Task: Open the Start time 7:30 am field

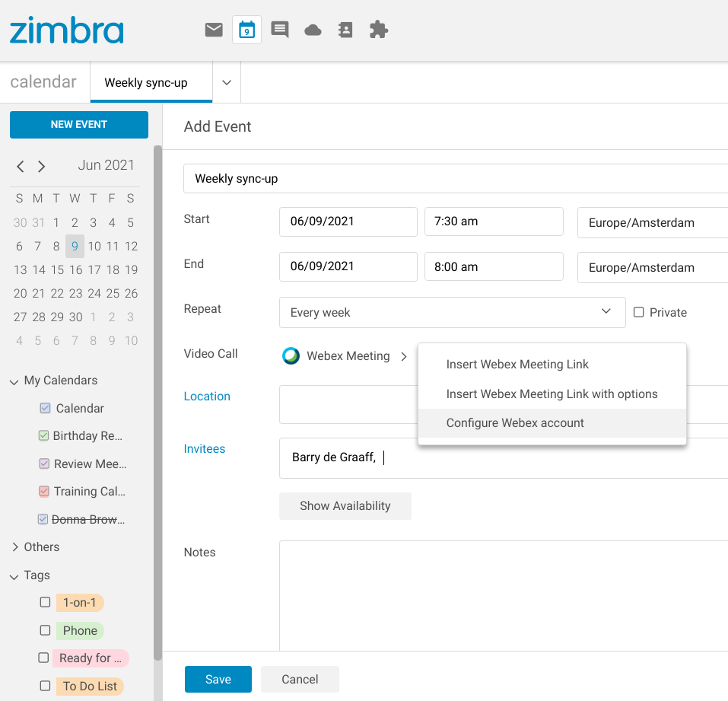Action: tap(494, 221)
